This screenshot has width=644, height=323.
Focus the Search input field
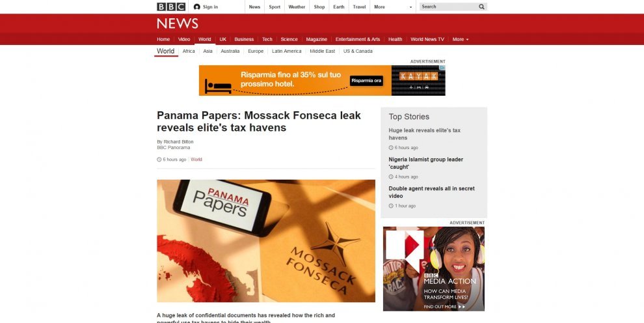448,7
